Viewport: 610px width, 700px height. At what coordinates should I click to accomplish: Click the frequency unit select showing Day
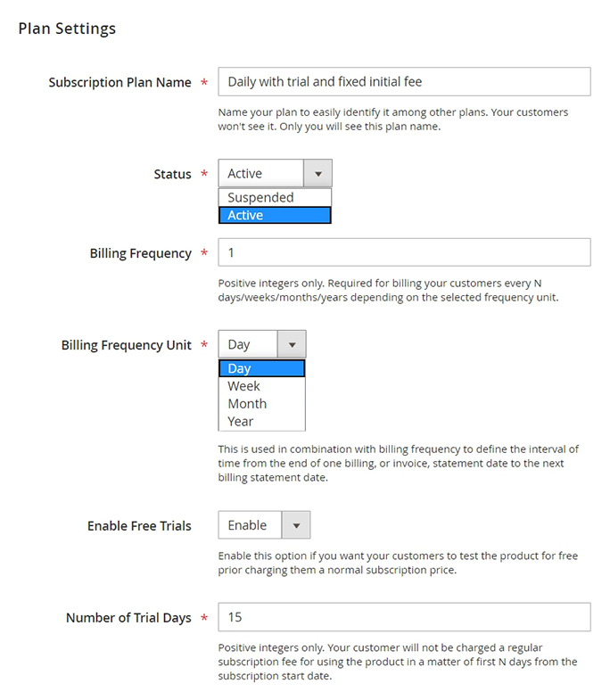248,345
